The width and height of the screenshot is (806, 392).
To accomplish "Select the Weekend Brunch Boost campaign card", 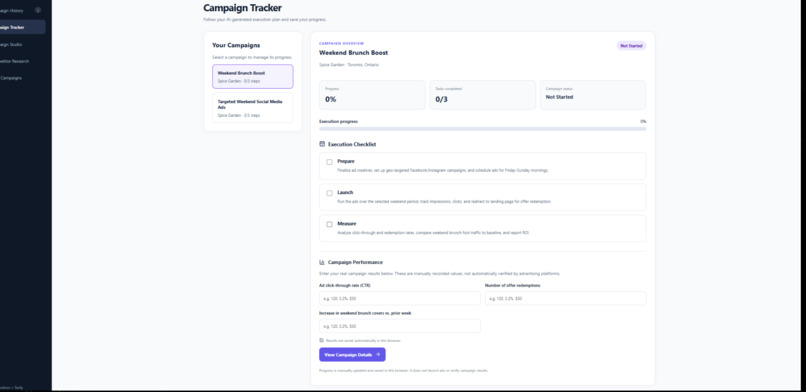I will click(253, 77).
